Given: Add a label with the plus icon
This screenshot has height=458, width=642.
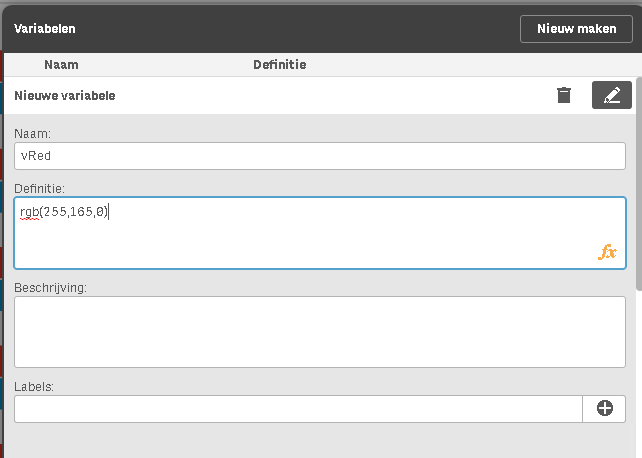Looking at the screenshot, I should tap(604, 408).
